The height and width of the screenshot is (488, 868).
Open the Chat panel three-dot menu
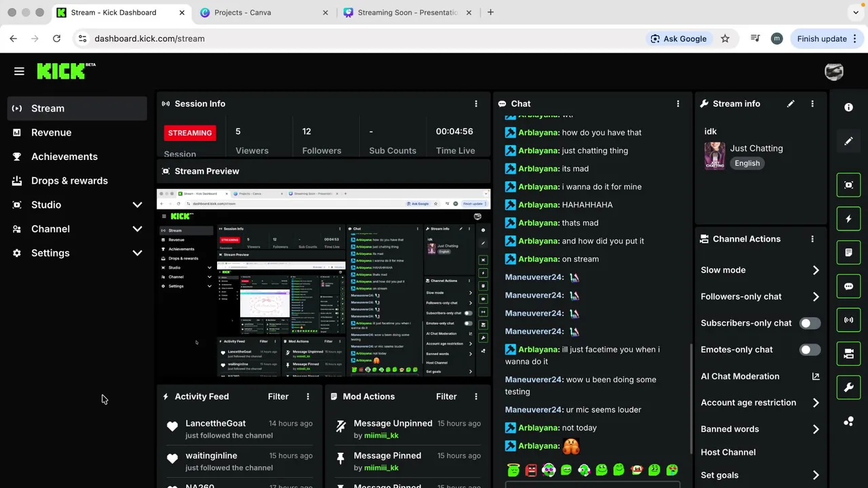pyautogui.click(x=678, y=104)
